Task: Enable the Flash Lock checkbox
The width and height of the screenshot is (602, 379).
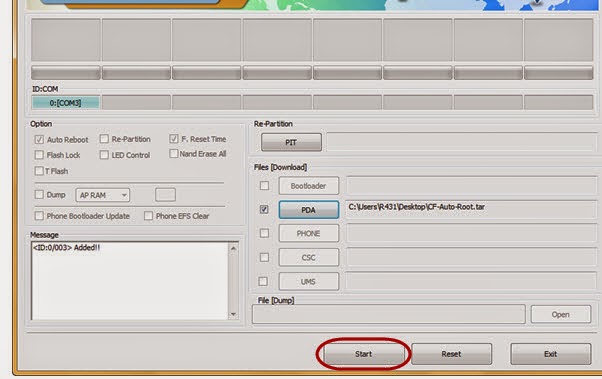Action: click(x=39, y=155)
